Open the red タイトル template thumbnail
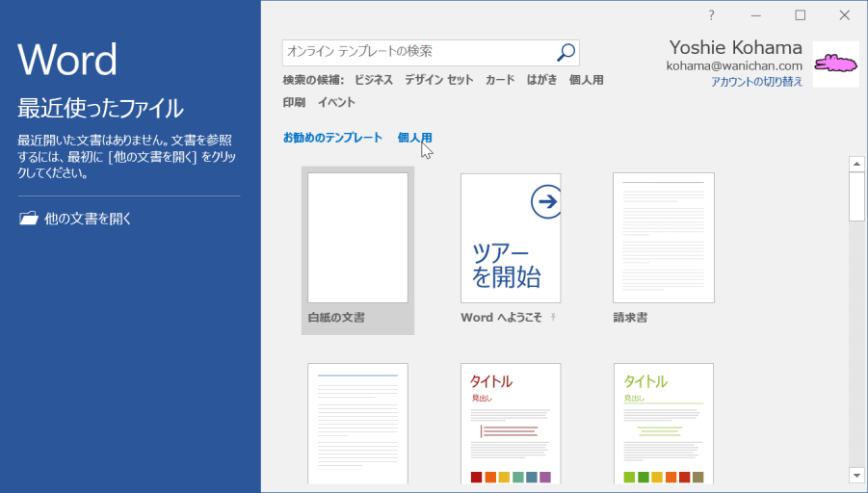The width and height of the screenshot is (868, 493). coord(511,424)
